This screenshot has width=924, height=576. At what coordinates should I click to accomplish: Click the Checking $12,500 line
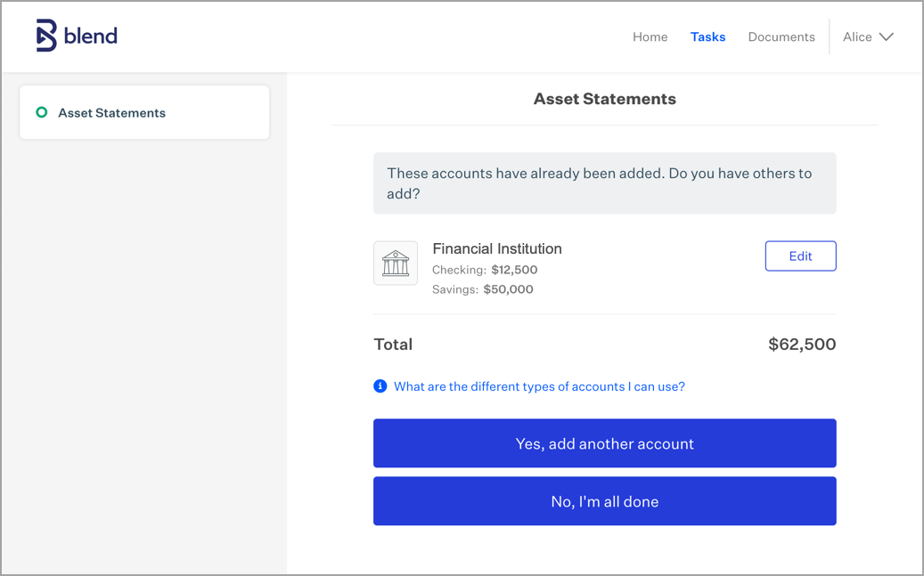[x=485, y=270]
